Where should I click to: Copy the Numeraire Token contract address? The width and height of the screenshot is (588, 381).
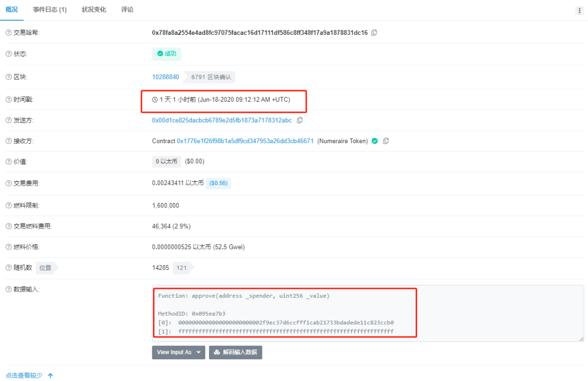[386, 140]
